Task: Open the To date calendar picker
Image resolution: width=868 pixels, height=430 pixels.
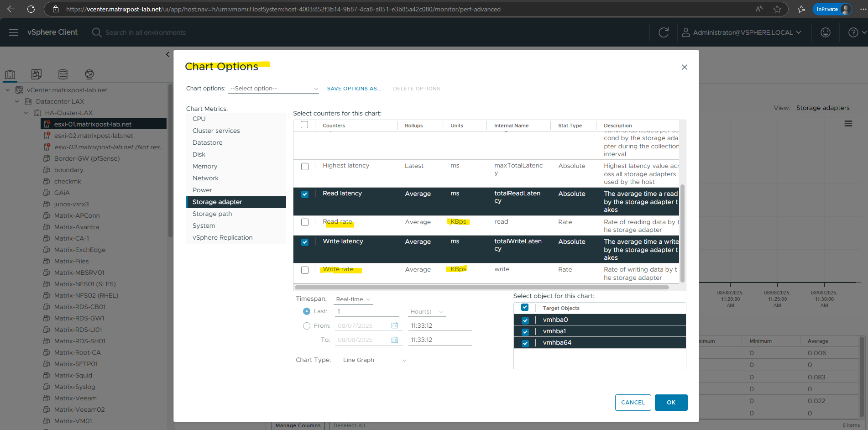Action: click(x=395, y=340)
